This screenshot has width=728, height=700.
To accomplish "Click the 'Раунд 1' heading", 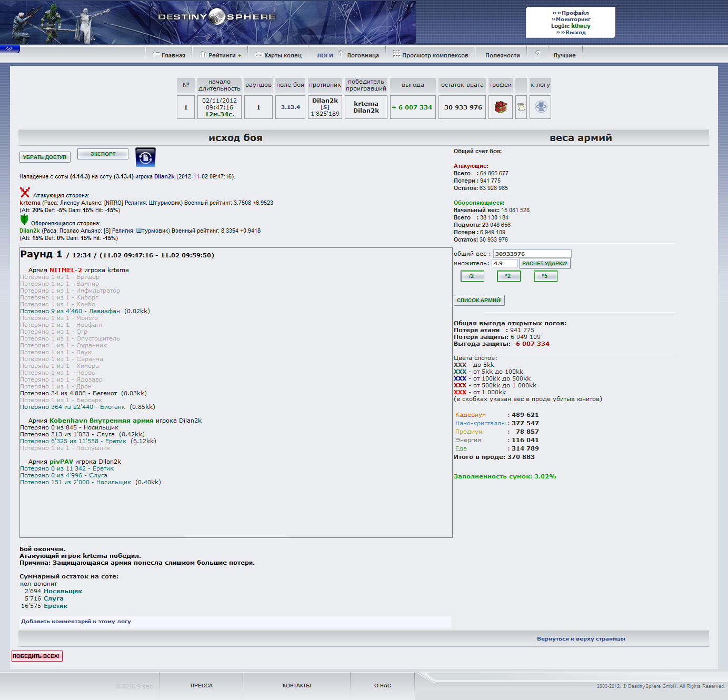I will click(x=41, y=254).
